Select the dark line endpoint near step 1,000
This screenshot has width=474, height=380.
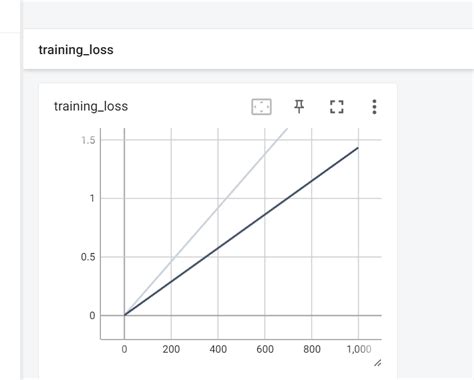[358, 148]
